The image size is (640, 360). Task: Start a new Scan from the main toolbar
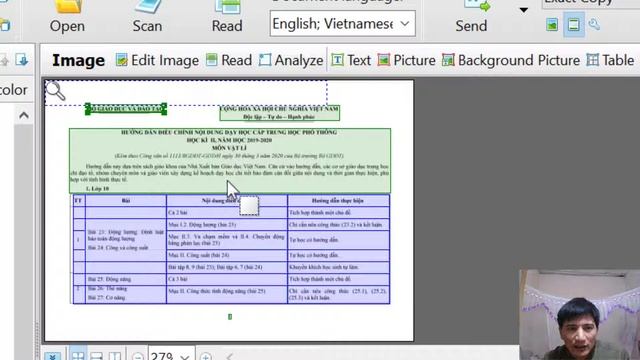click(x=147, y=17)
